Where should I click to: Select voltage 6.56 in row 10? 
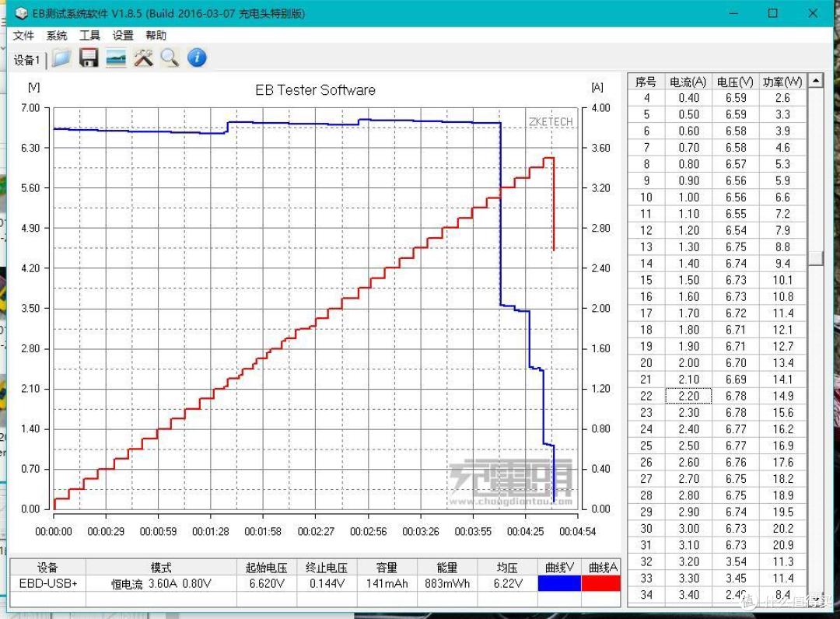click(x=736, y=197)
